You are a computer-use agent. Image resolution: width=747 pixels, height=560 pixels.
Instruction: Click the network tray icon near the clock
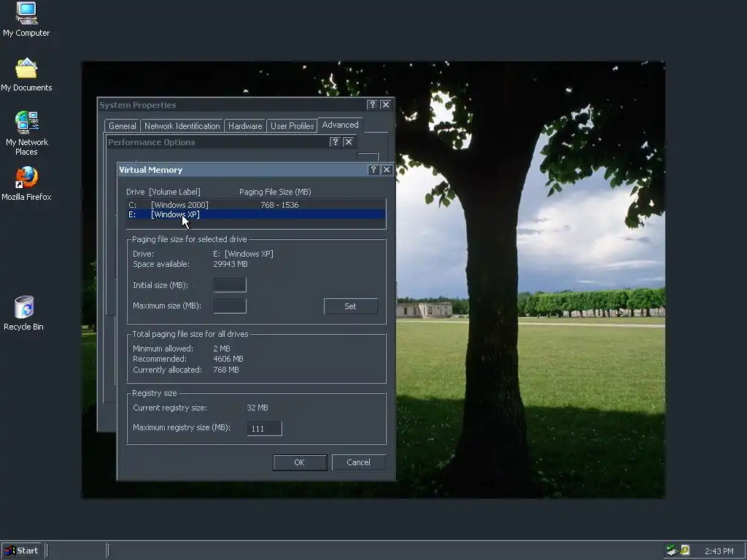(x=672, y=551)
